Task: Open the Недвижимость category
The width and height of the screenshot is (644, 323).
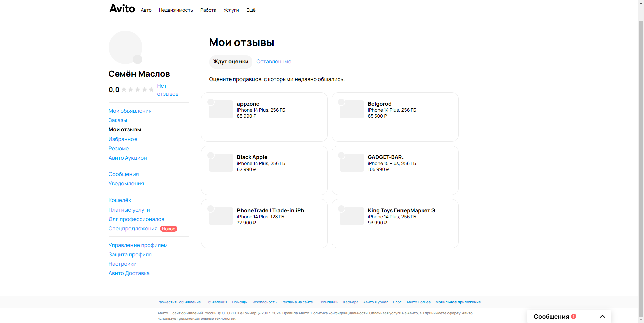Action: [176, 10]
